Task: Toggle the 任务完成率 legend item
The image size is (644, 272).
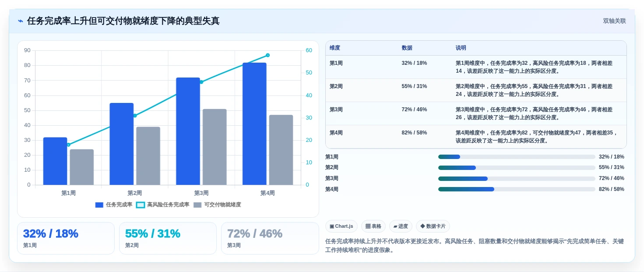Action: pyautogui.click(x=114, y=205)
